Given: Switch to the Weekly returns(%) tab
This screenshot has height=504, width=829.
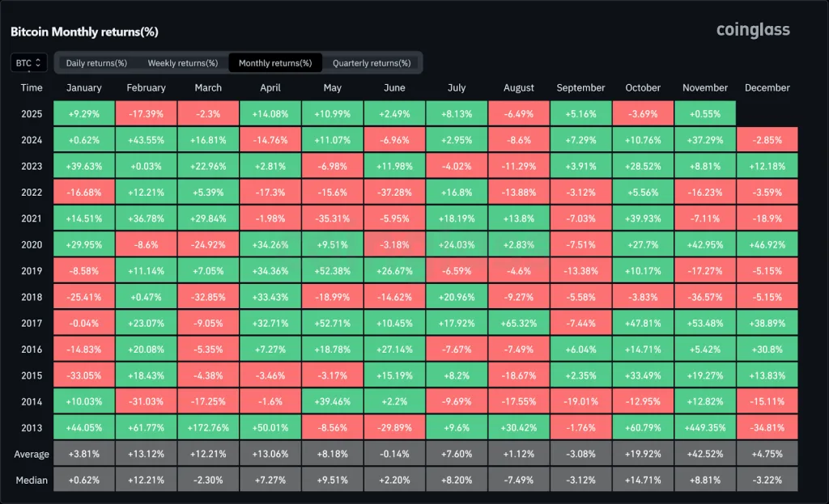Looking at the screenshot, I should [181, 62].
